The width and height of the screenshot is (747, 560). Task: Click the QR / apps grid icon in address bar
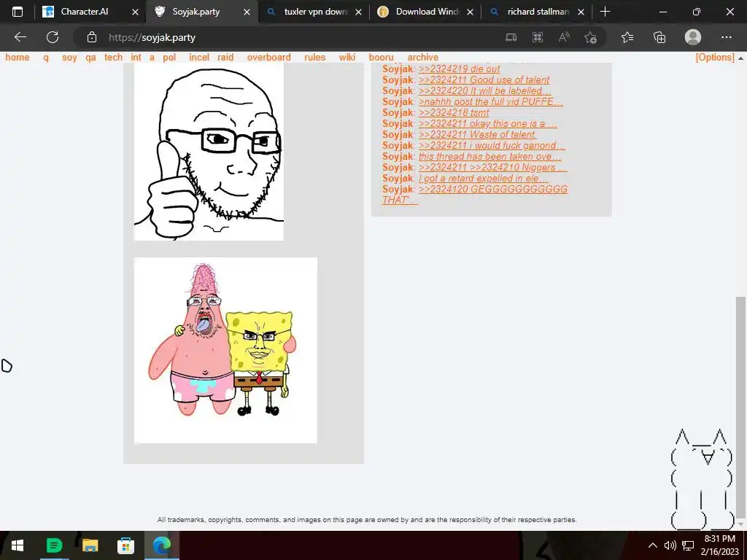[538, 37]
